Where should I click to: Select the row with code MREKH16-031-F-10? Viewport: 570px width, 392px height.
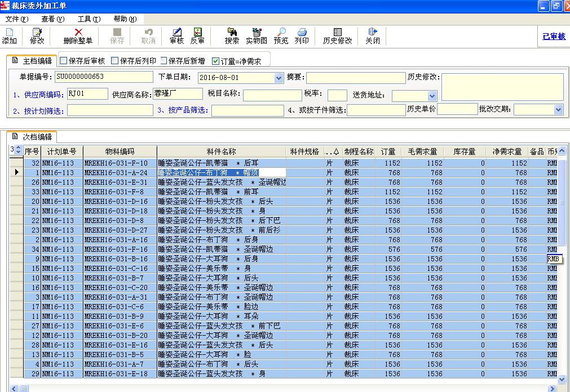click(x=290, y=163)
